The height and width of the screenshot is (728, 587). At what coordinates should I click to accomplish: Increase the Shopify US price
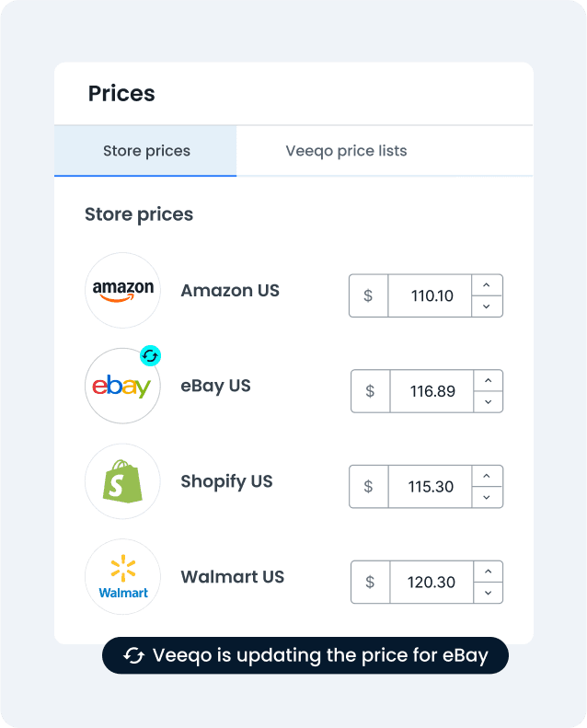487,476
